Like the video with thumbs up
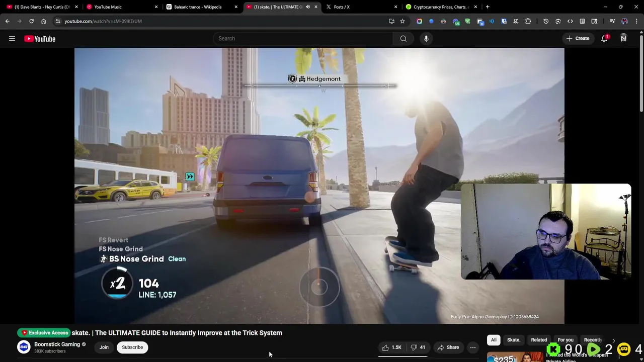Image resolution: width=644 pixels, height=362 pixels. 391,347
